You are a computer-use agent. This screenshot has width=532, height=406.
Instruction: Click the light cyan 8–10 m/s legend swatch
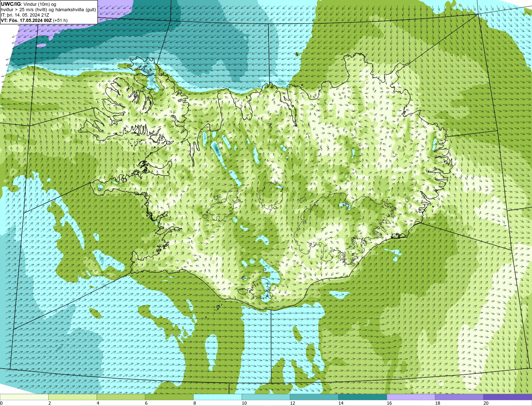pyautogui.click(x=218, y=397)
